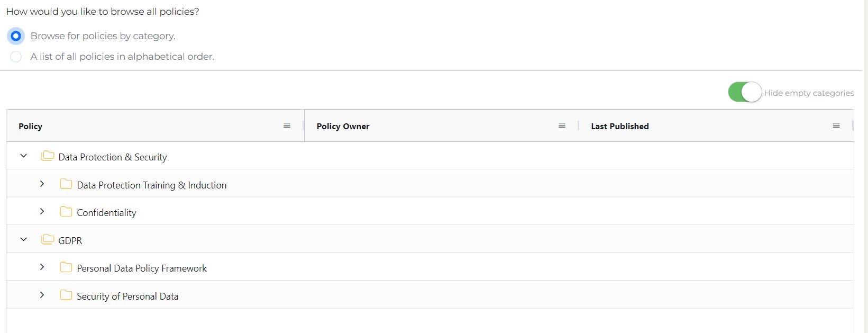Click the Security of Personal Data folder icon
This screenshot has height=333, width=868.
(x=66, y=295)
